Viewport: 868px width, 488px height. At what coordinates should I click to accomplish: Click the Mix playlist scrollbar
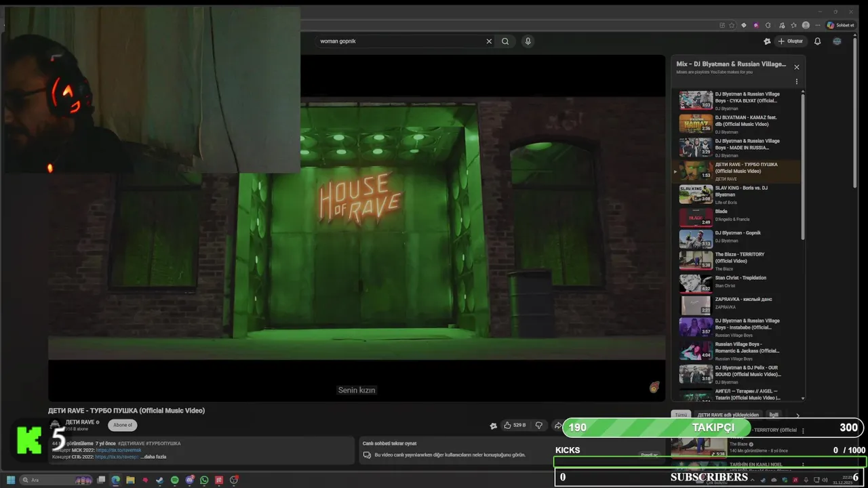(804, 166)
